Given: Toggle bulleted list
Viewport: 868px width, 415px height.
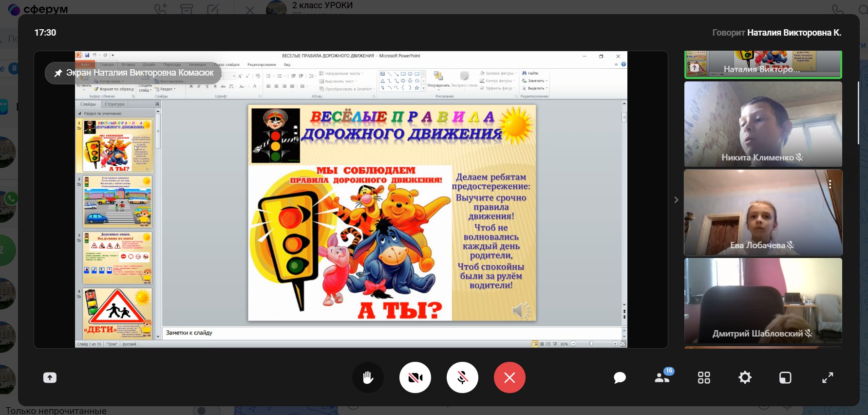Looking at the screenshot, I should pos(269,76).
